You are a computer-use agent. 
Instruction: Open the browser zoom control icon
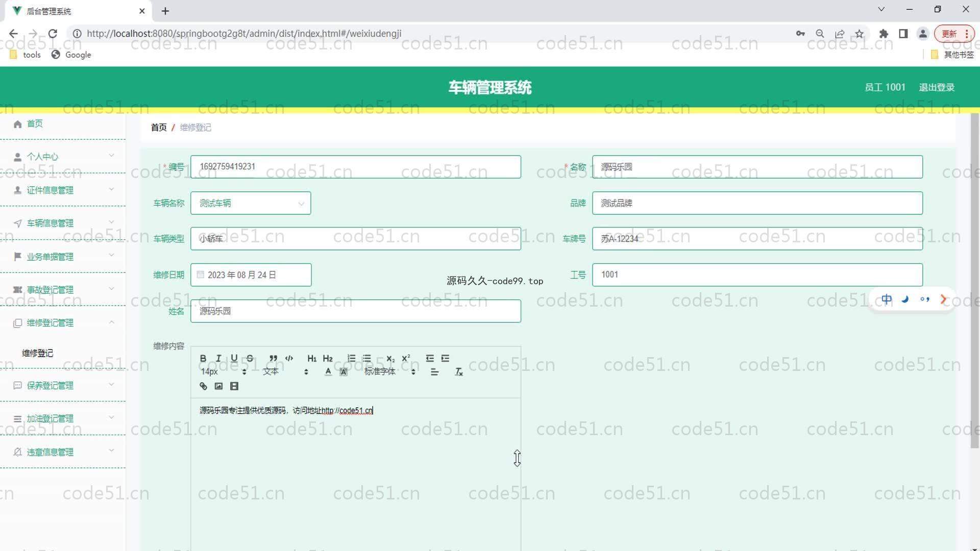[x=820, y=34]
